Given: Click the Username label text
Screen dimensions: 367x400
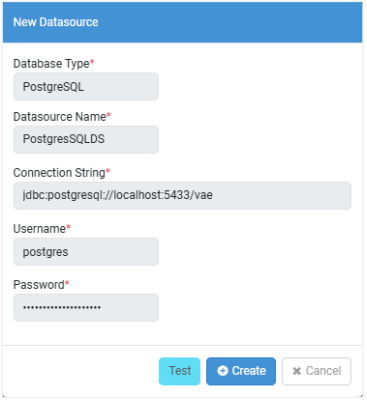Looking at the screenshot, I should 39,229.
